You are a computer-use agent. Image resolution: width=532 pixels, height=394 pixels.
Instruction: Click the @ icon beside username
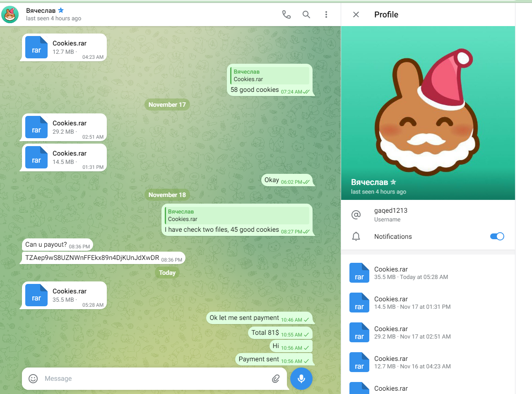click(356, 214)
